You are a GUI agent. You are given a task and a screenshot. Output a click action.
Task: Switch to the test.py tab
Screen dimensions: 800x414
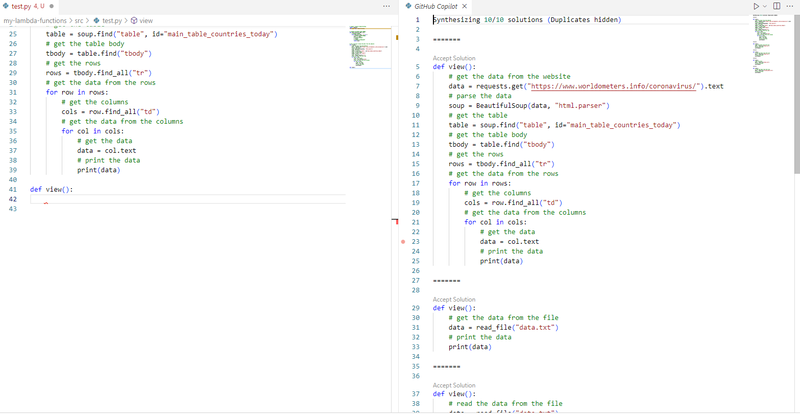pos(29,7)
